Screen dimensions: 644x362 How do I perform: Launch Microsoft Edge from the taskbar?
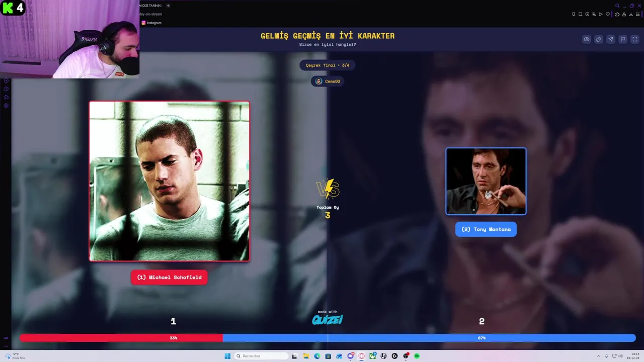pos(317,356)
